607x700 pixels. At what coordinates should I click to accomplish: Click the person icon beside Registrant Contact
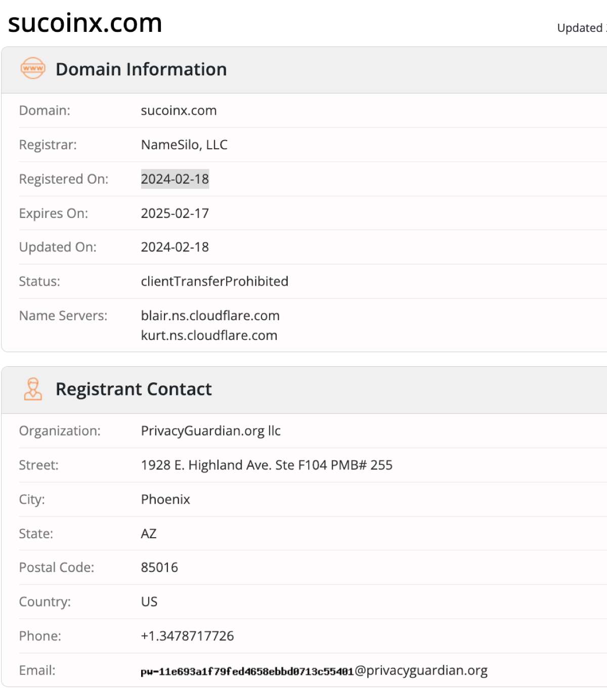pyautogui.click(x=33, y=388)
